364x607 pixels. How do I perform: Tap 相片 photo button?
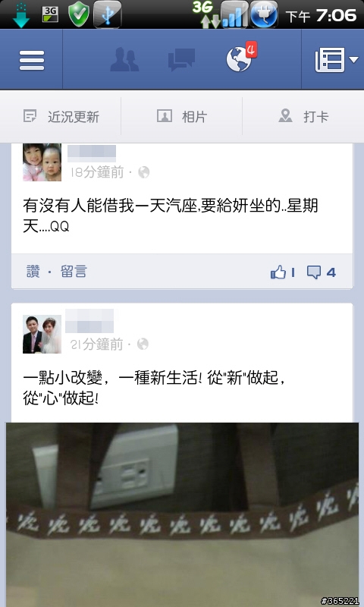coord(182,116)
